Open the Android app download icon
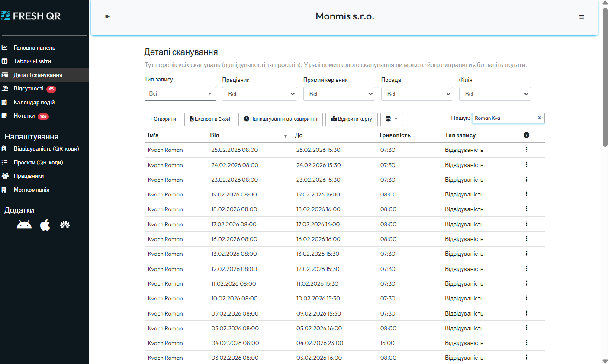The width and height of the screenshot is (608, 364). coord(24,225)
